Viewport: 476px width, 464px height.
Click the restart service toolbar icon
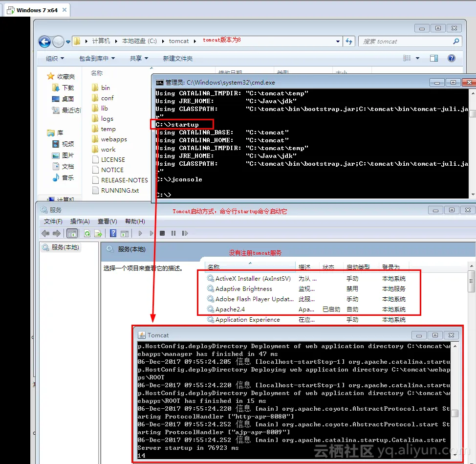tap(184, 234)
